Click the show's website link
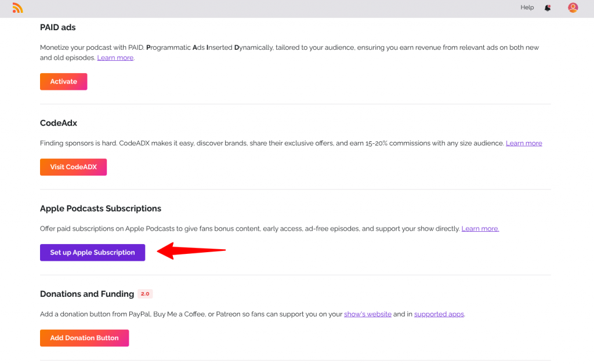The width and height of the screenshot is (594, 364). (x=368, y=314)
